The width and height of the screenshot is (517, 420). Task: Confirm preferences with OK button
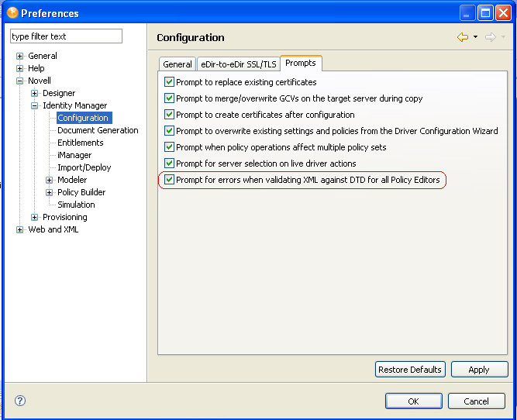coord(413,401)
